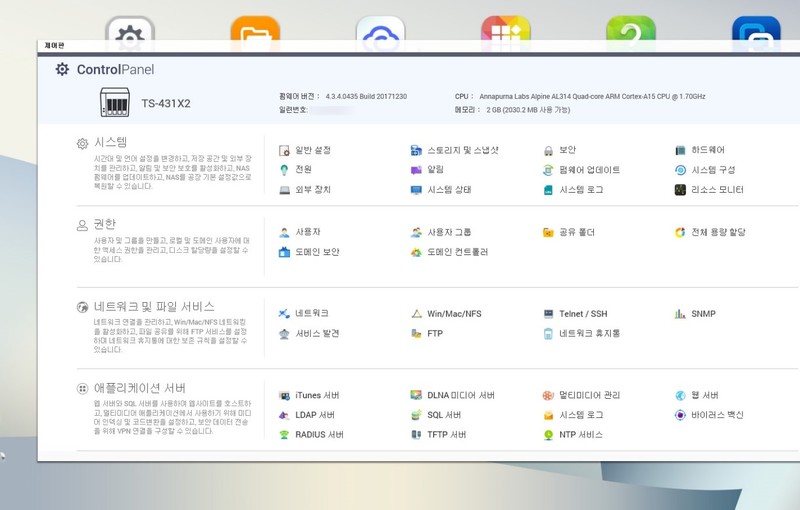Click the 외부 장치 icon
Viewport: 800px width, 510px height.
click(x=284, y=190)
